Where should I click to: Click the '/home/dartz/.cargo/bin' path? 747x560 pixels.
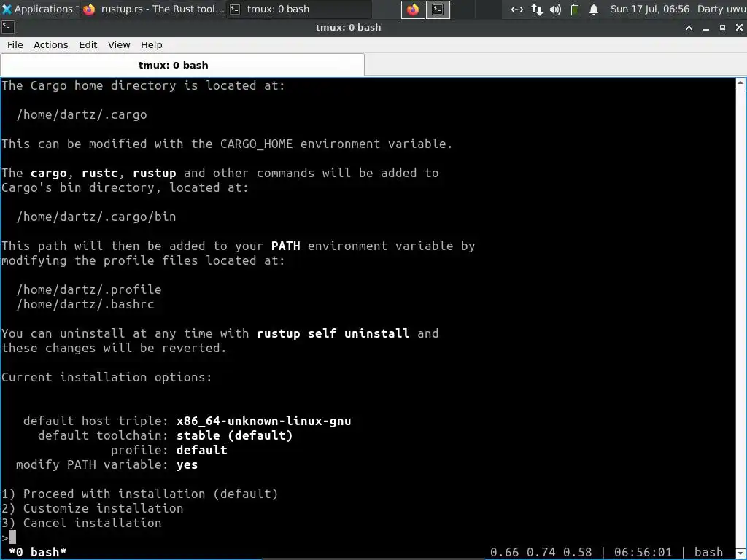96,217
